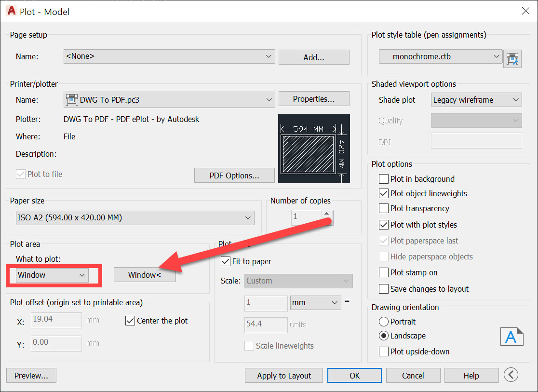Open the What to plot dropdown
The image size is (538, 392).
[x=52, y=275]
